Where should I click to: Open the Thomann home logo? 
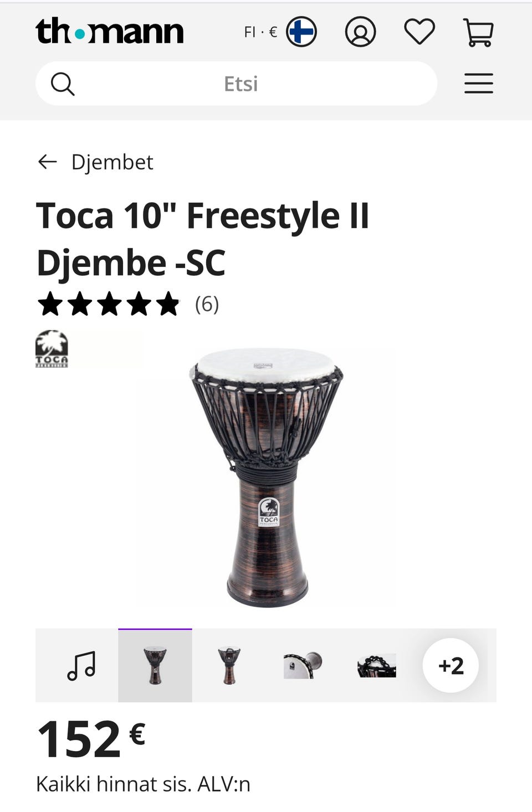[x=109, y=32]
